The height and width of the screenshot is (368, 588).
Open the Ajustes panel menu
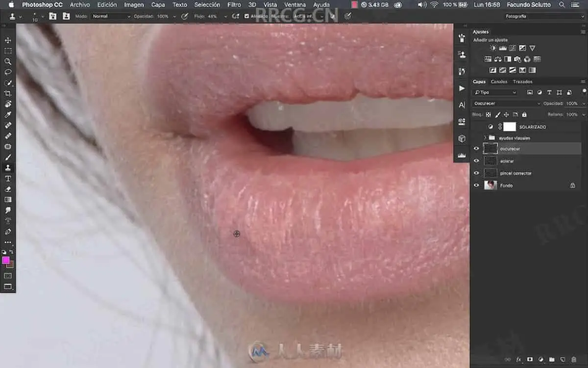[583, 32]
